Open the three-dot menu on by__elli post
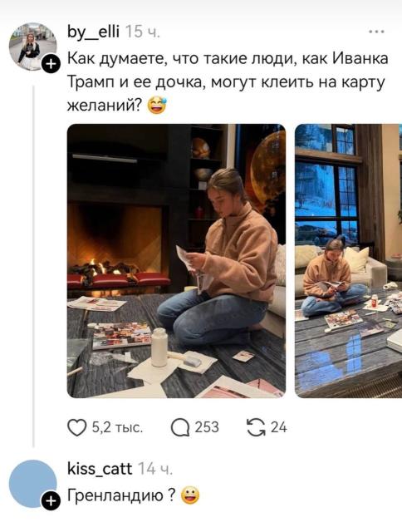 376,32
